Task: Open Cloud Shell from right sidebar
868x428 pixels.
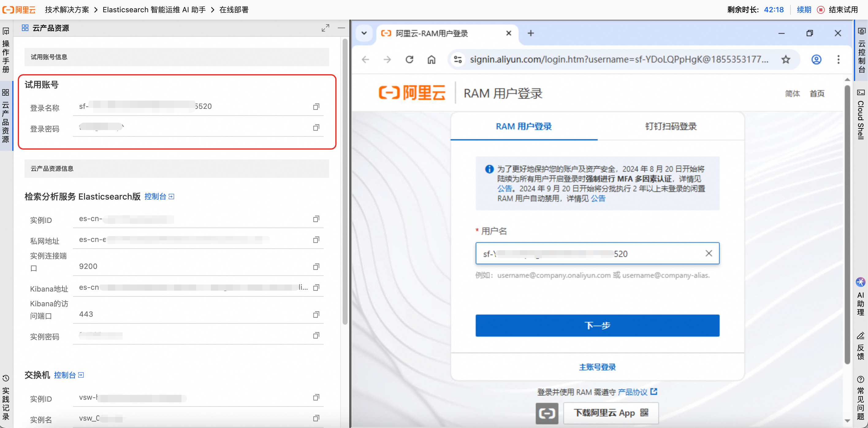Action: (861, 114)
